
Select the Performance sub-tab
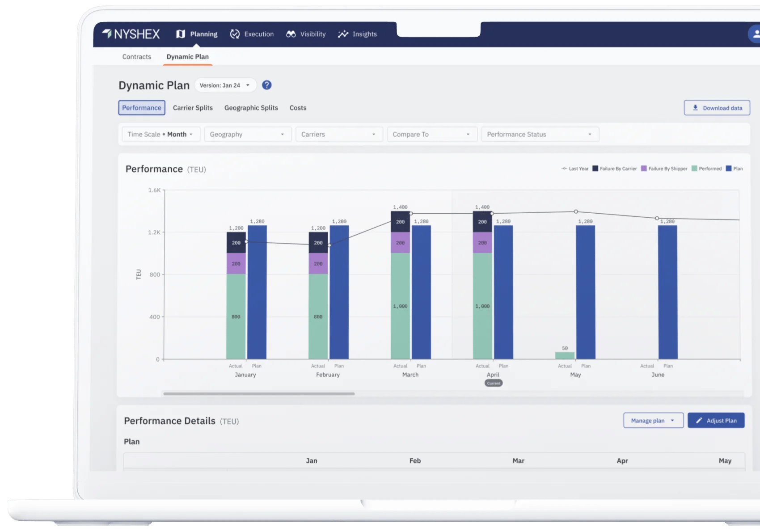point(142,108)
